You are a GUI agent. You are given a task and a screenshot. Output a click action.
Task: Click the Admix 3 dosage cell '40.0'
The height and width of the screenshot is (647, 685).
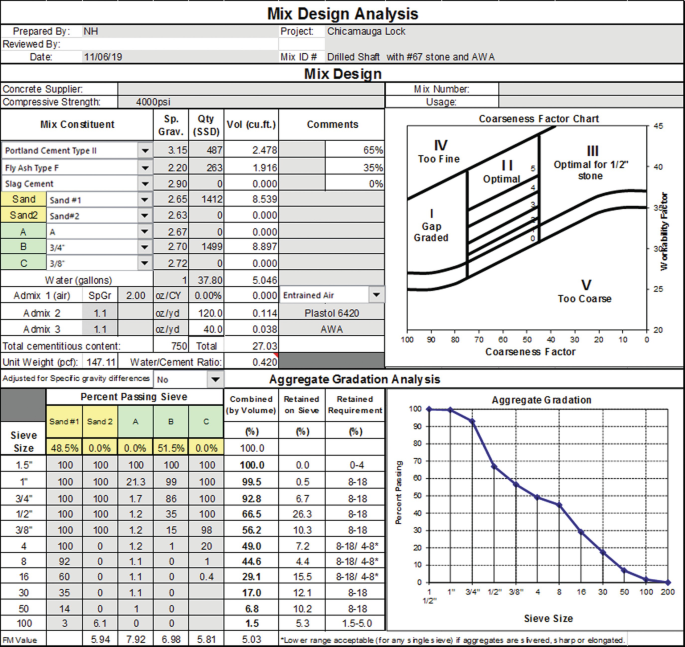pos(206,329)
